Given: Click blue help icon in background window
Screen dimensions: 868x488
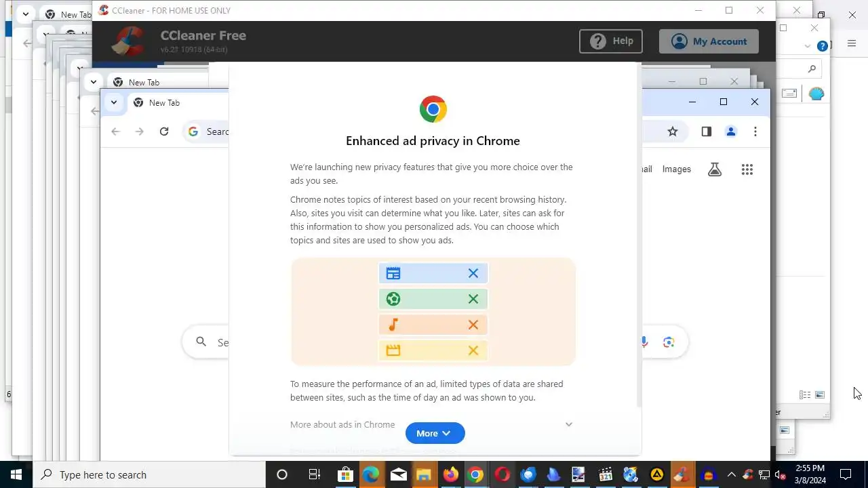Looking at the screenshot, I should coord(823,46).
